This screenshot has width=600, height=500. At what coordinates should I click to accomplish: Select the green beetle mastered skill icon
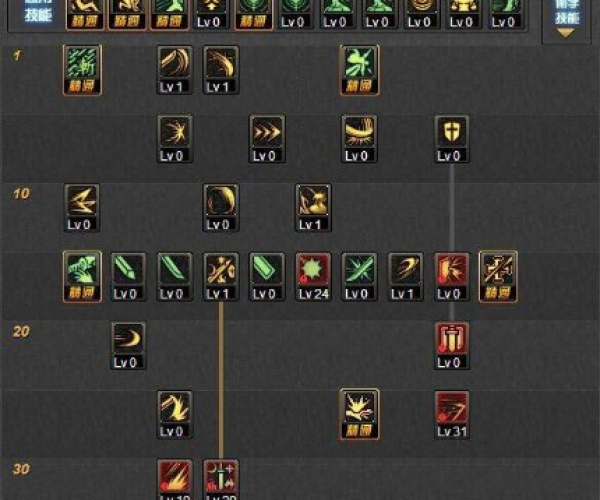click(359, 70)
